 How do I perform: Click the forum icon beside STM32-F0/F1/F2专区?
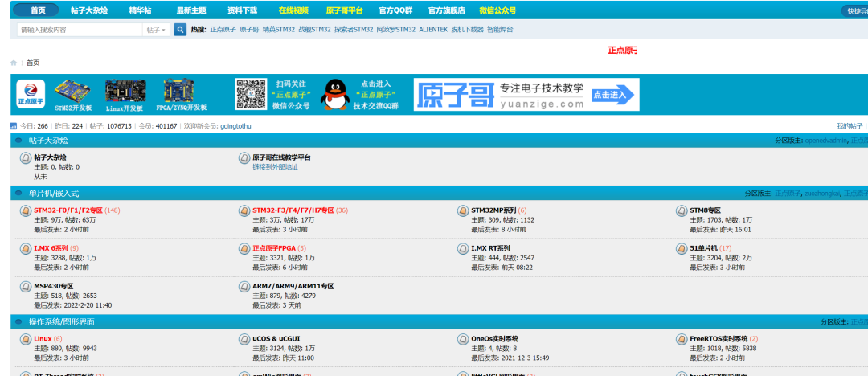coord(26,211)
